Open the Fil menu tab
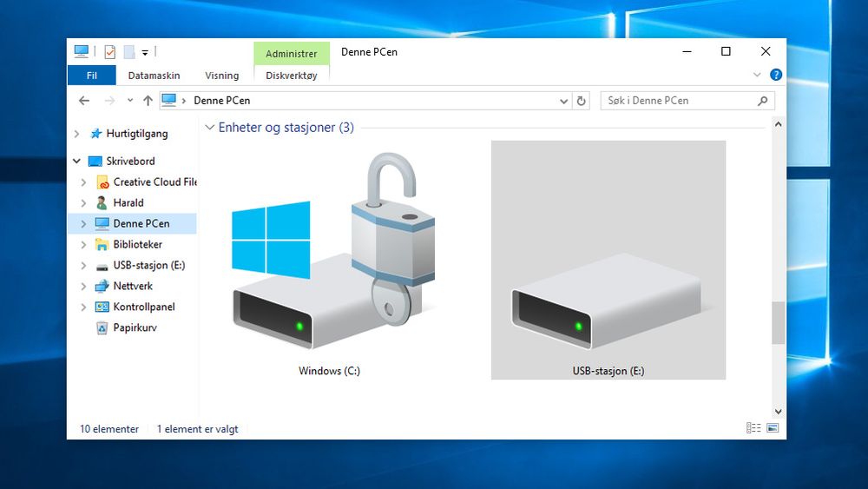Screen dimensions: 868x489 tap(92, 76)
